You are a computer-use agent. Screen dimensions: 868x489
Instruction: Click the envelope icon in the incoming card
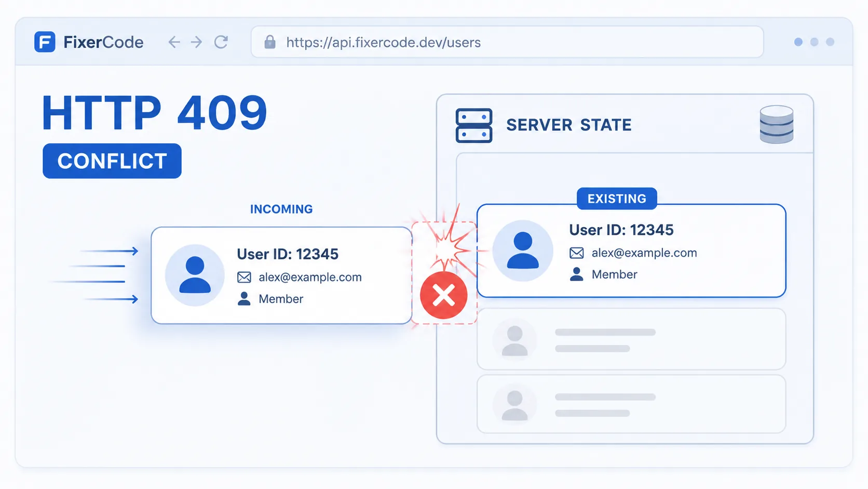244,277
